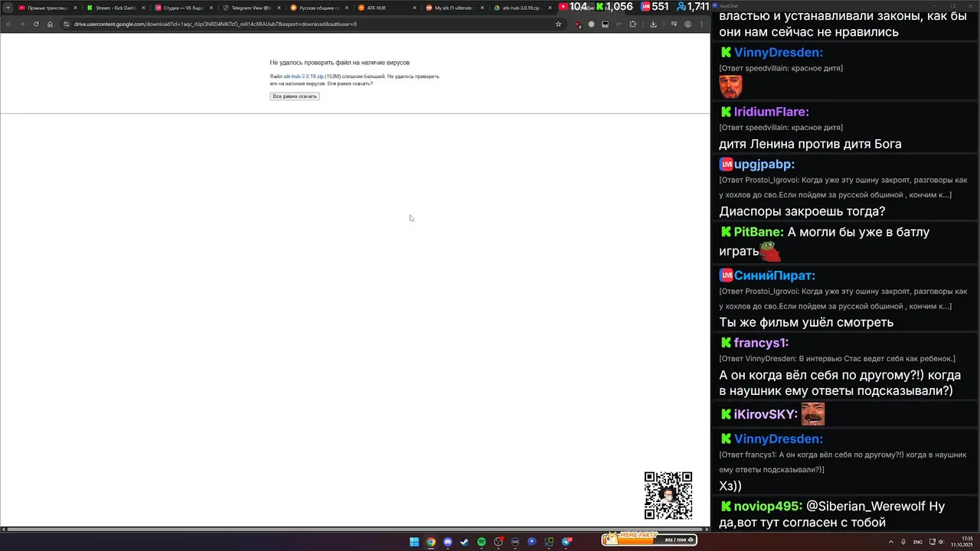The image size is (980, 551).
Task: Open the Chrome downloads icon in toolbar
Action: coord(653,24)
